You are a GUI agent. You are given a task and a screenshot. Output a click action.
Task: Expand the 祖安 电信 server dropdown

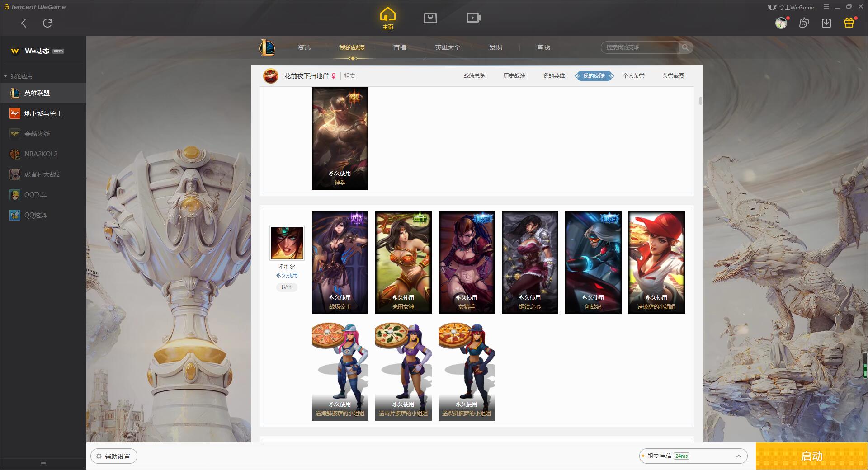point(693,456)
